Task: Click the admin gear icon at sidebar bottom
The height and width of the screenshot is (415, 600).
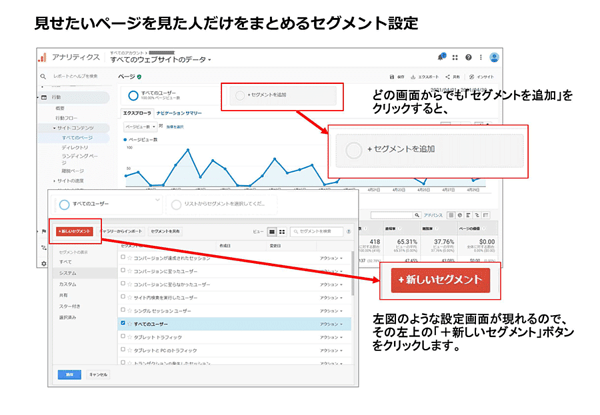Action: pos(44,264)
